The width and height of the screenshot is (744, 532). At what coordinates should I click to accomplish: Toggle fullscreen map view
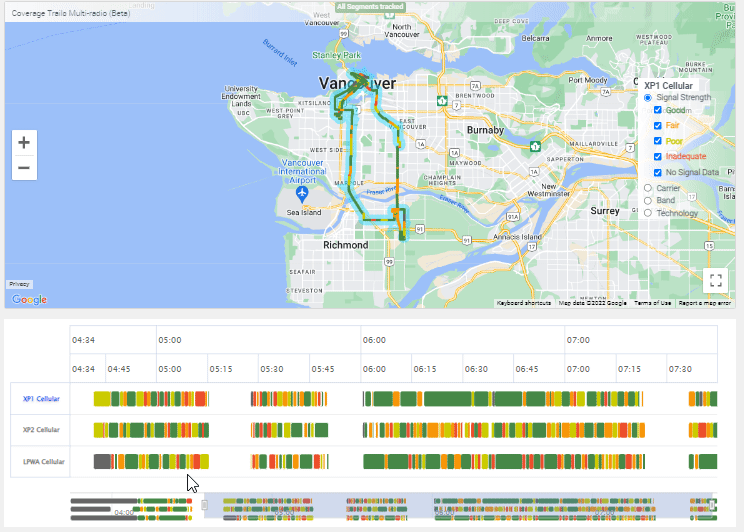point(715,280)
